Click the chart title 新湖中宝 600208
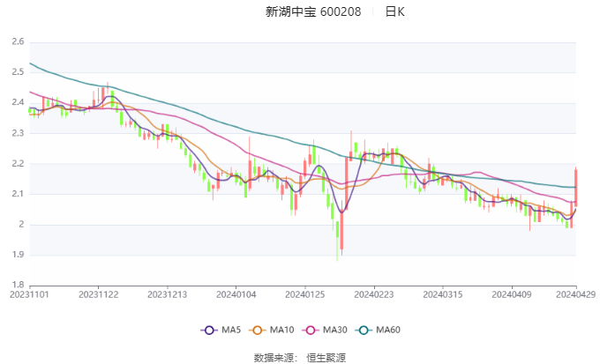 313,11
